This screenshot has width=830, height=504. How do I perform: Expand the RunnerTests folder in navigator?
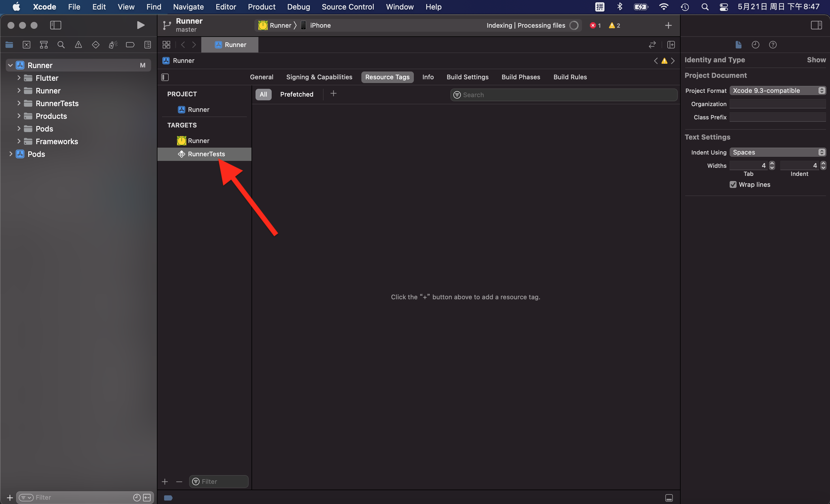19,103
